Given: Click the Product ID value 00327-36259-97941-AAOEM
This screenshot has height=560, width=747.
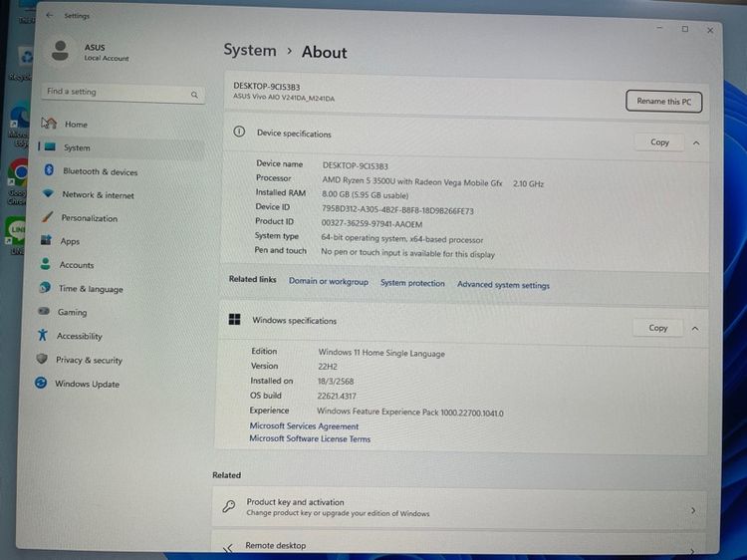Looking at the screenshot, I should (372, 224).
